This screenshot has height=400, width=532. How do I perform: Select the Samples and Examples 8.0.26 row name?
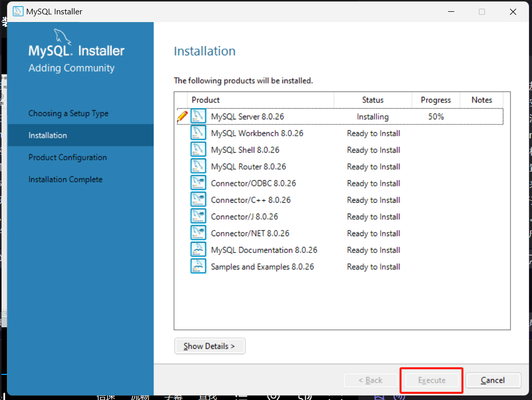tap(262, 266)
